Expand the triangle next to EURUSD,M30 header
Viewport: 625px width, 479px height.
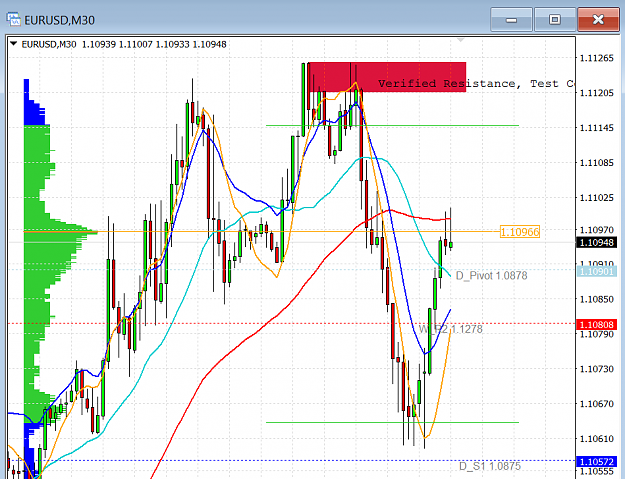pos(14,43)
